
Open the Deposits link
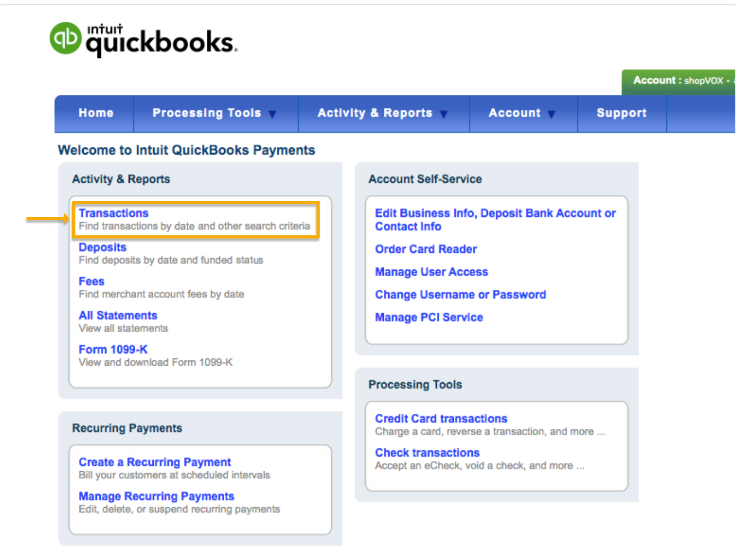tap(102, 247)
